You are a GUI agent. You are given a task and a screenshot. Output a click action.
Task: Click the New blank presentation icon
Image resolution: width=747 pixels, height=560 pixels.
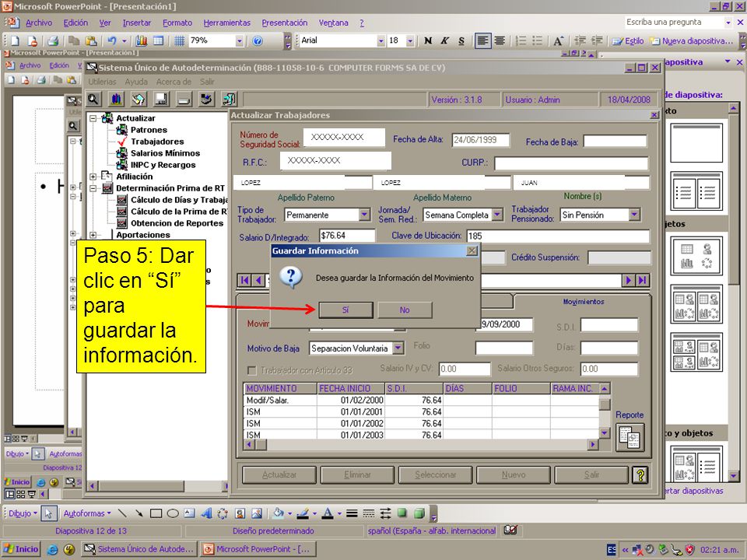(x=15, y=41)
